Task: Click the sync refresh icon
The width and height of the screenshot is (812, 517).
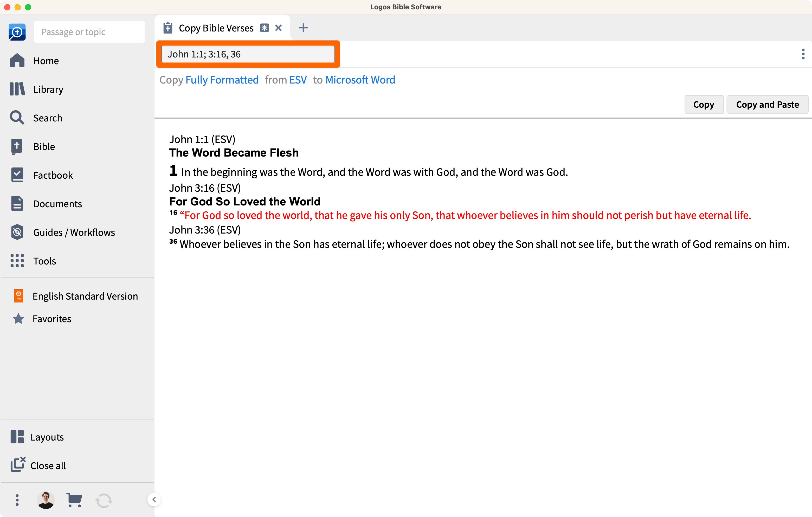Action: 104,500
